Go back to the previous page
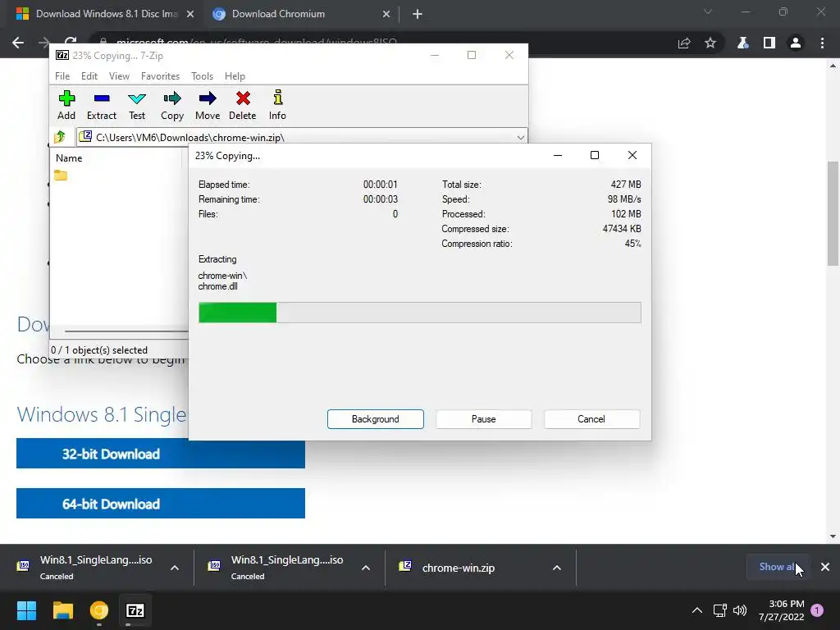840x630 pixels. click(18, 43)
